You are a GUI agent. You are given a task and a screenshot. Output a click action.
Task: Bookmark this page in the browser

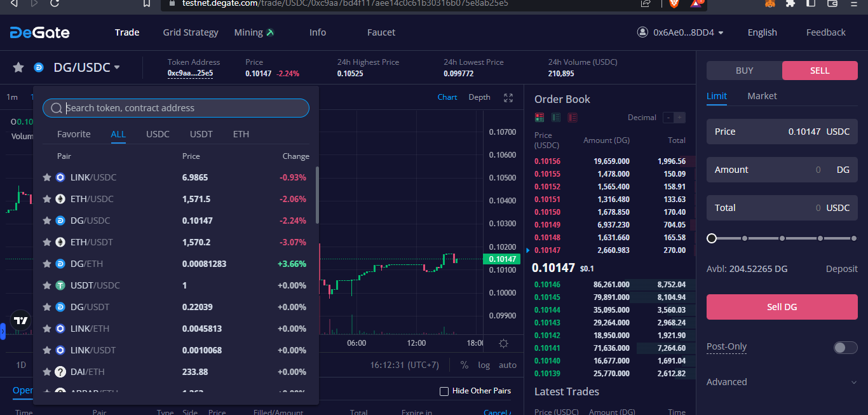(147, 3)
